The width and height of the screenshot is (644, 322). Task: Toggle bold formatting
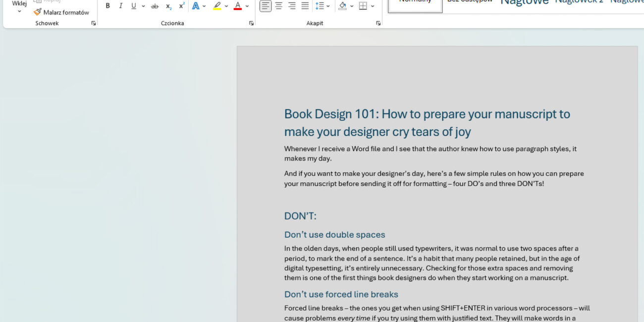pyautogui.click(x=107, y=6)
